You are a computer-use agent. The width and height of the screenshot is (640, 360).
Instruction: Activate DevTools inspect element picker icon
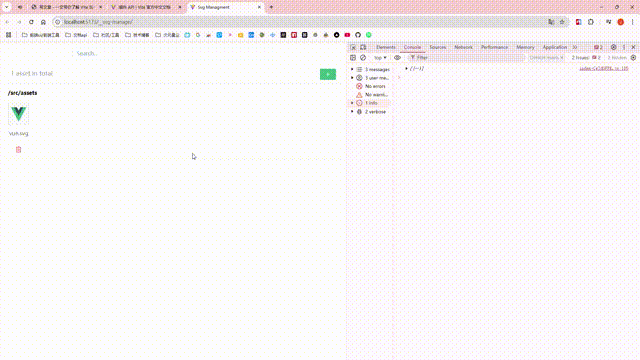pyautogui.click(x=353, y=47)
